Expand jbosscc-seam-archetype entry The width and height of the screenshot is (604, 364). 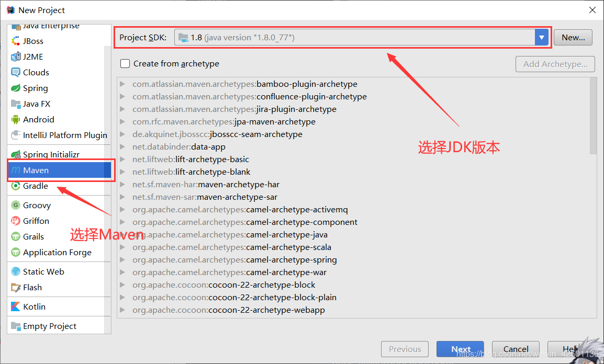tap(122, 134)
